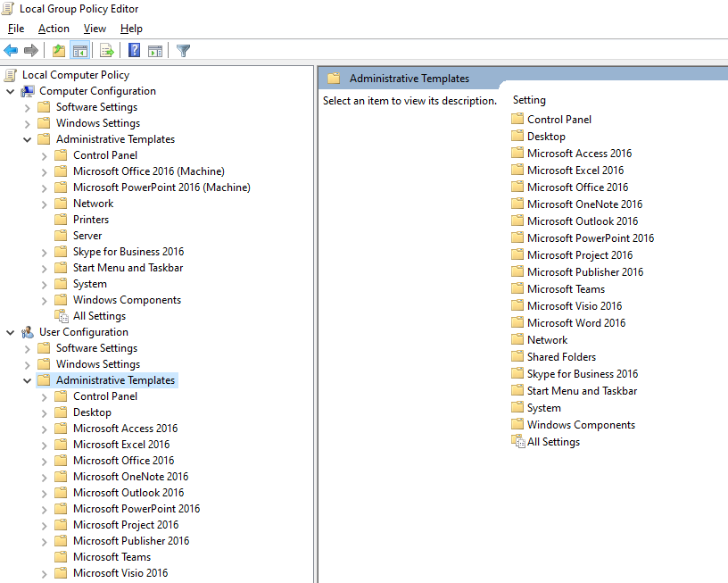Click Microsoft Teams folder icon in tree

(x=61, y=556)
